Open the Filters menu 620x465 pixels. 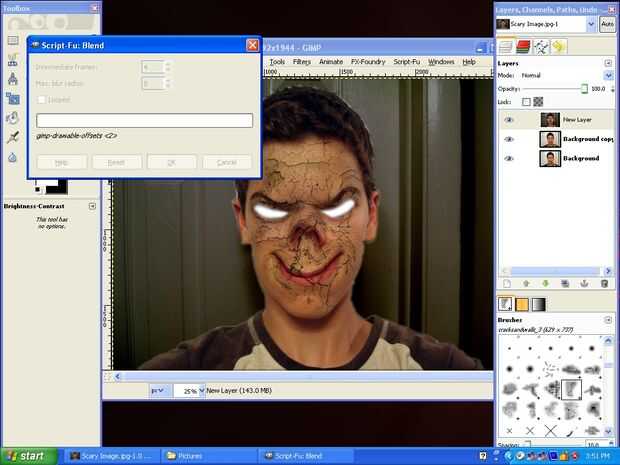302,62
